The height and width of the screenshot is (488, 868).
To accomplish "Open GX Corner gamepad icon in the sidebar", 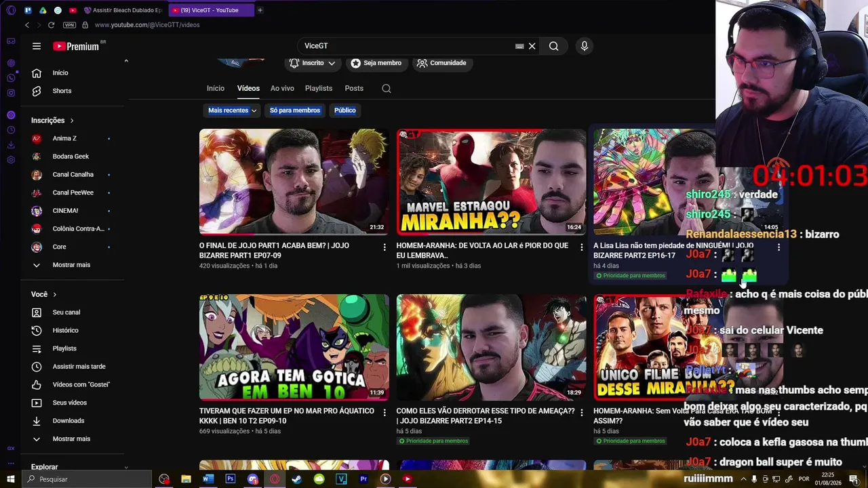I will click(11, 41).
